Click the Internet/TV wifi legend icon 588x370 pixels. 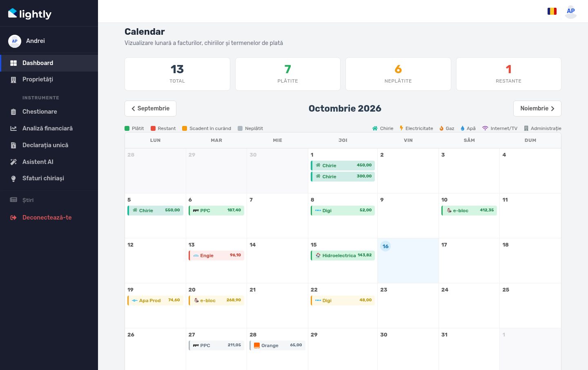coord(485,128)
